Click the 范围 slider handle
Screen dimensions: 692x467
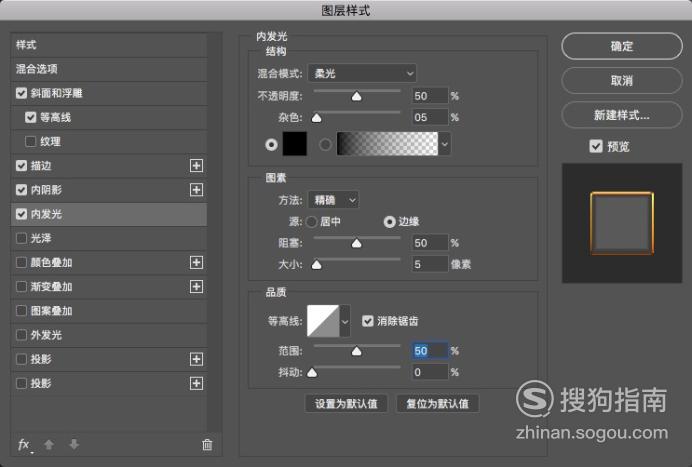click(356, 351)
